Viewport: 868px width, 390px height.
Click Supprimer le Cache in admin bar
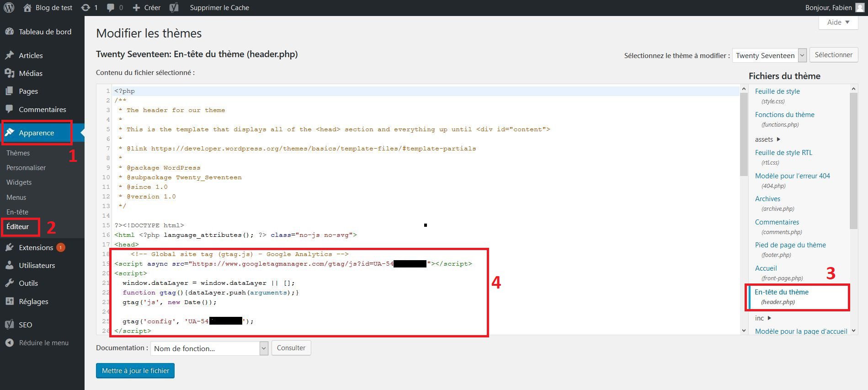point(219,8)
